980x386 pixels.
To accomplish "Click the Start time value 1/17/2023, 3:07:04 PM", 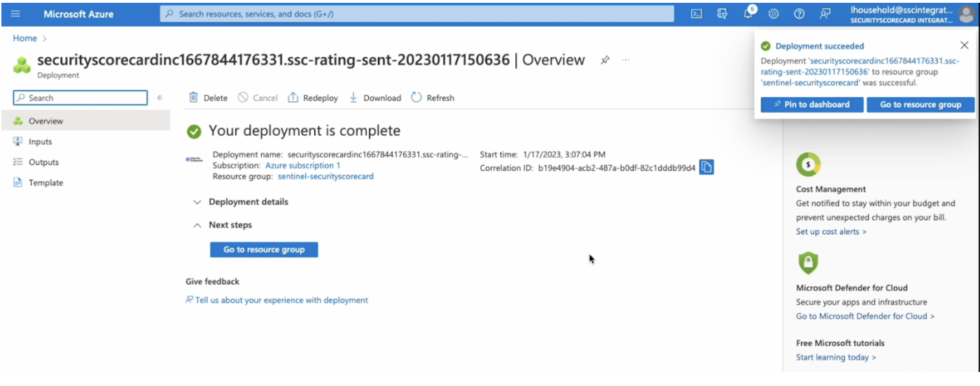I will pos(563,155).
